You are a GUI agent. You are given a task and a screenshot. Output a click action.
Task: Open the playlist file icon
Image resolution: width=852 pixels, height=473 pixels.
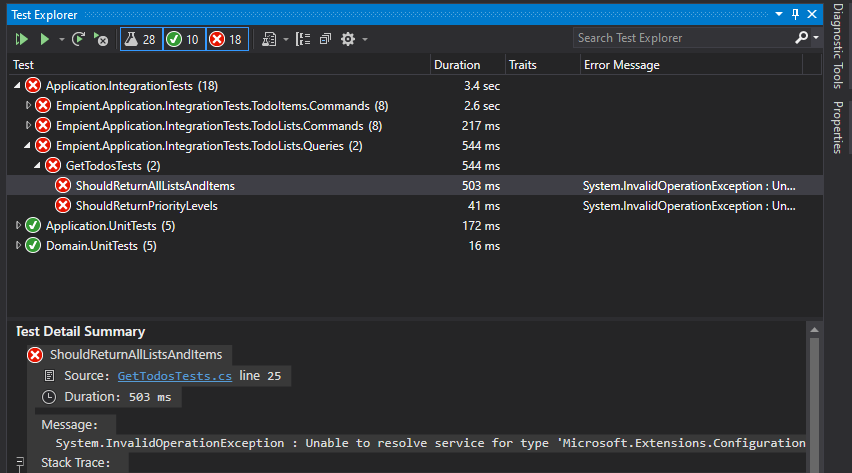(269, 39)
